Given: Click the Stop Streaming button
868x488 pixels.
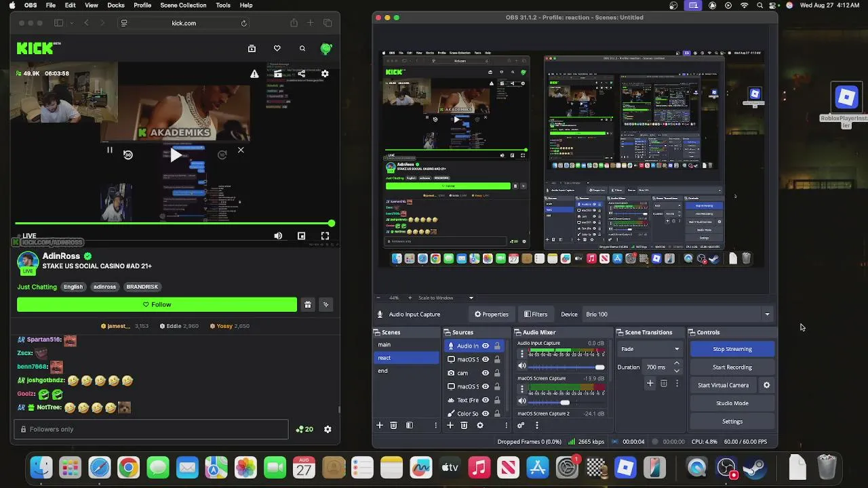Looking at the screenshot, I should [x=732, y=349].
